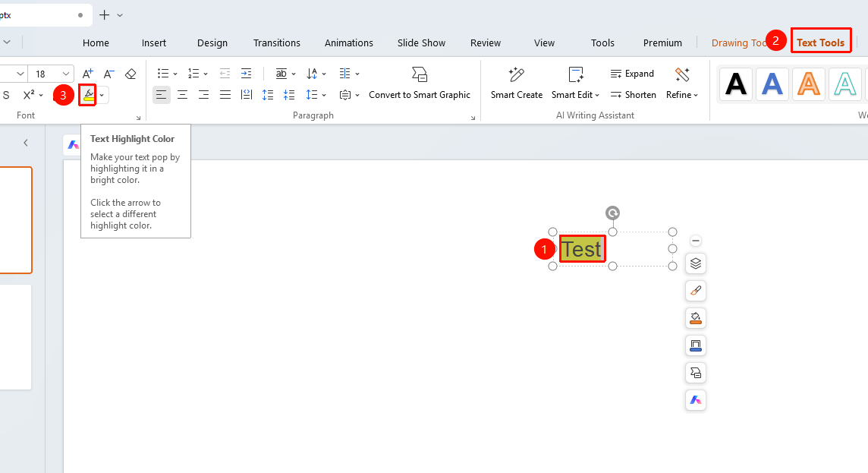Apply the Text Highlight Color marker
The width and height of the screenshot is (868, 473).
pyautogui.click(x=87, y=95)
